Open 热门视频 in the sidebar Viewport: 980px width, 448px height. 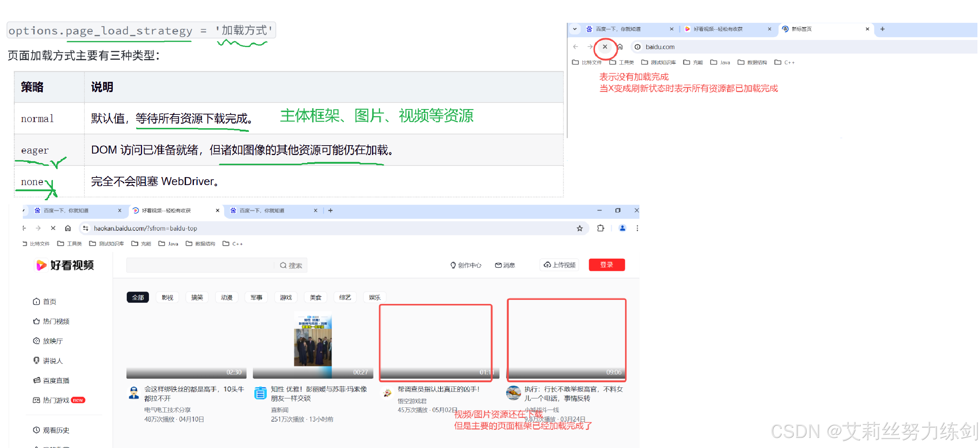55,321
